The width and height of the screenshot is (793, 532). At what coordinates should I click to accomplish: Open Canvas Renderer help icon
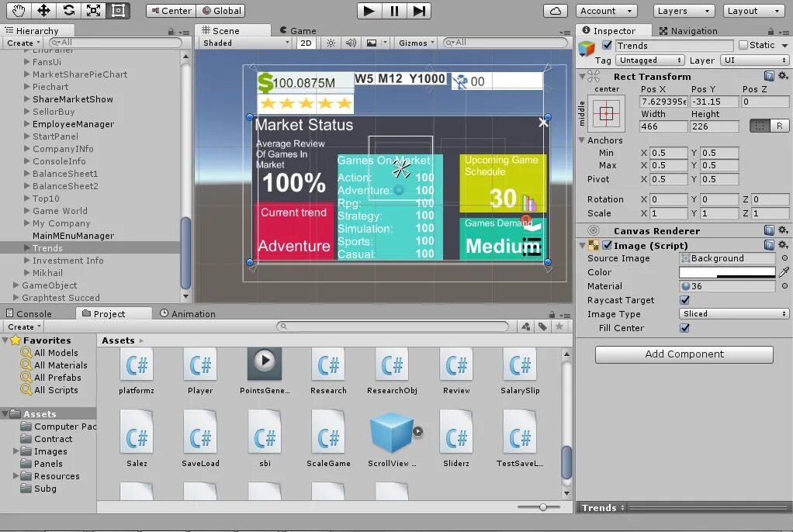pos(769,230)
